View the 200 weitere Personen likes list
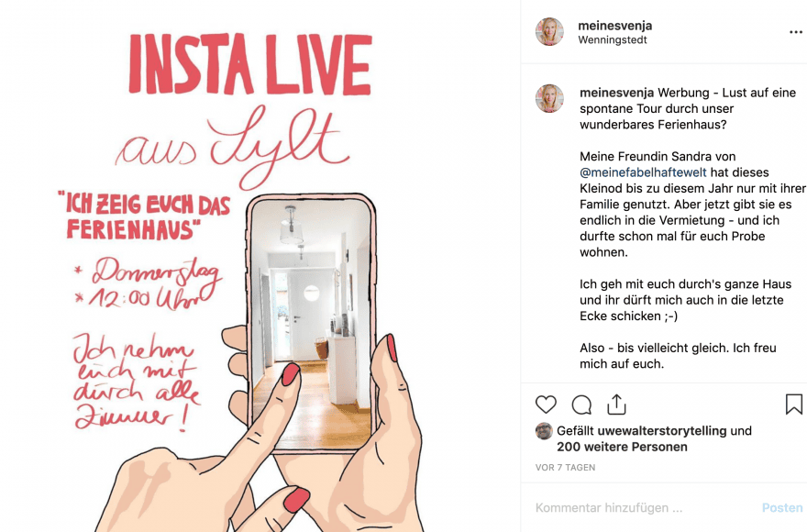The height and width of the screenshot is (532, 807). point(622,447)
